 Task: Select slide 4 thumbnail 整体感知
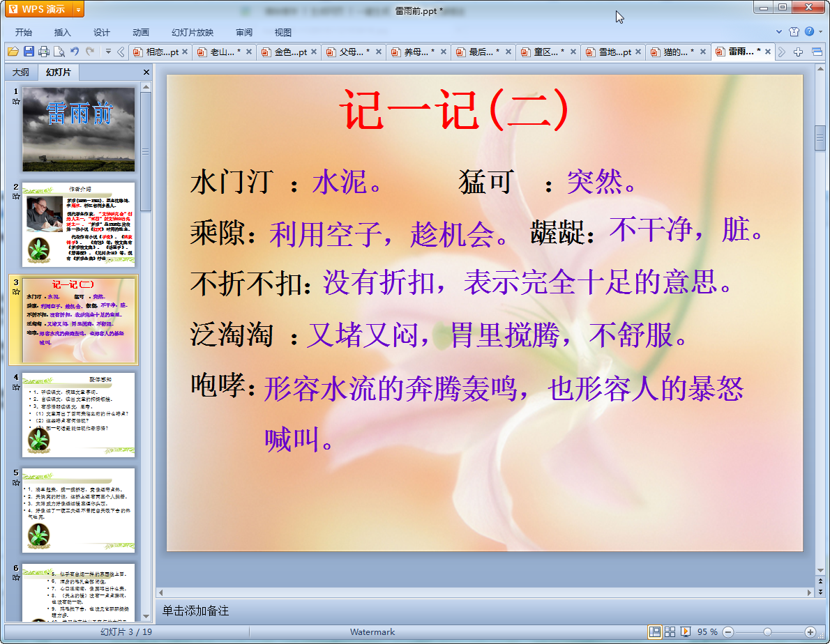tap(78, 415)
